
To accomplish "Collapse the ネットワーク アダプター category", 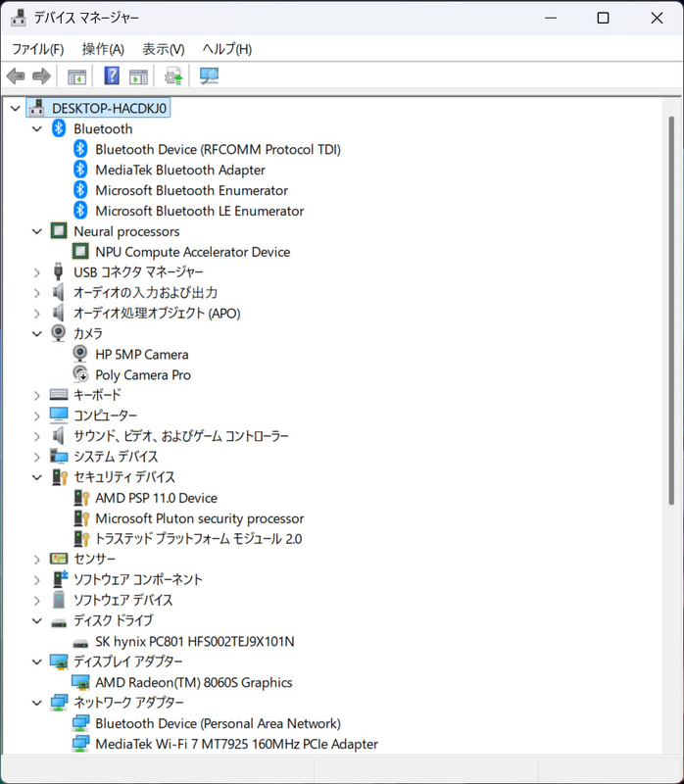I will [x=37, y=703].
